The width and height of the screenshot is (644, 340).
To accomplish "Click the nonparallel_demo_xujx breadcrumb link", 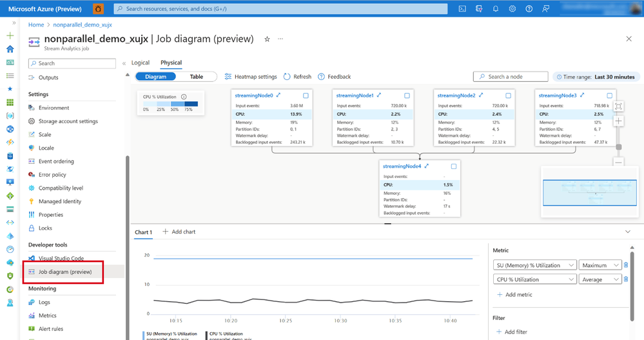I will [83, 25].
